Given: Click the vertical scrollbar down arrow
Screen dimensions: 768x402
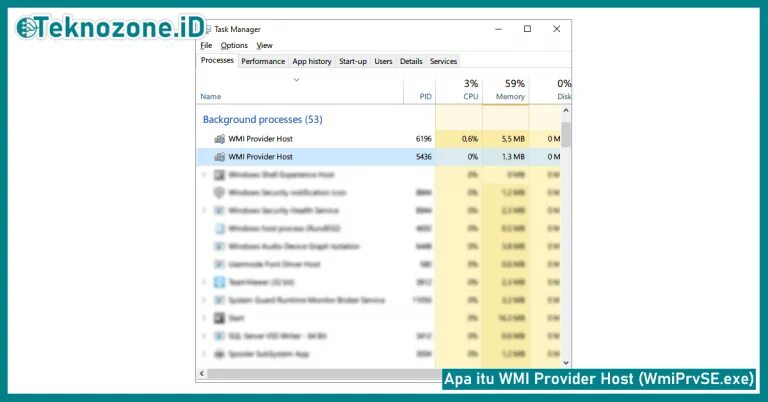Looking at the screenshot, I should [566, 363].
